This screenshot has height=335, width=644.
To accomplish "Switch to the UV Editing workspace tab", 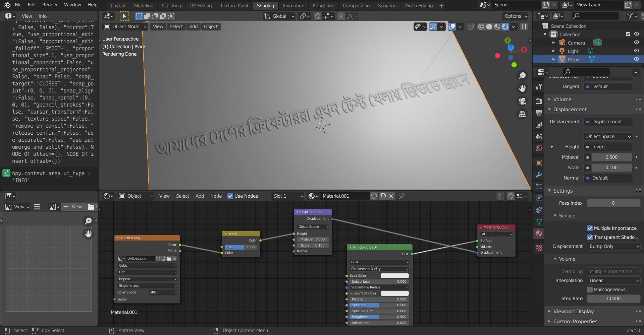I will pyautogui.click(x=201, y=6).
